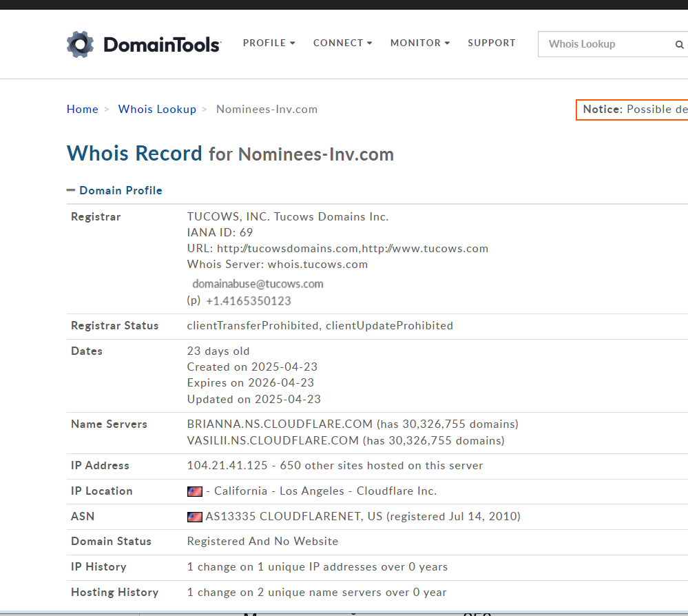
Task: Click the BRIANNA.NS.CLOUDFLARE.COM name server
Action: click(280, 424)
